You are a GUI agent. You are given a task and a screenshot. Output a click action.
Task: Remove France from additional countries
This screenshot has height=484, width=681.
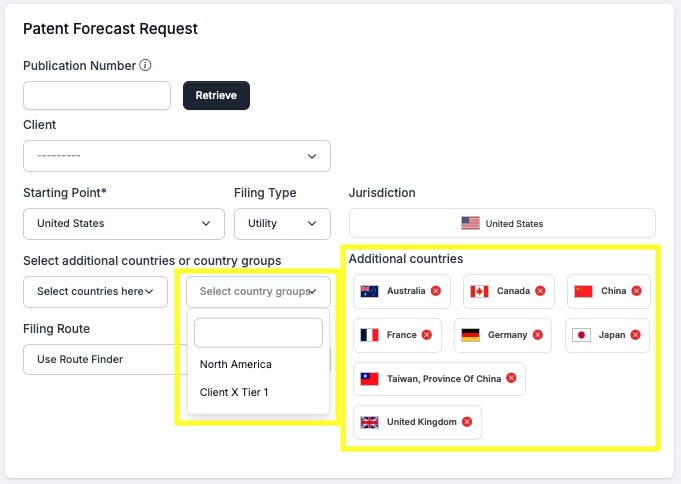pos(427,335)
